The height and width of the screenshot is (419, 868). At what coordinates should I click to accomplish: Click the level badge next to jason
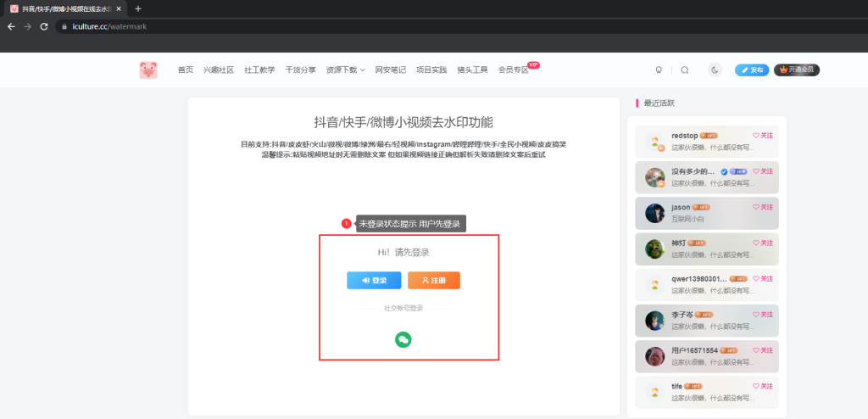[x=701, y=207]
